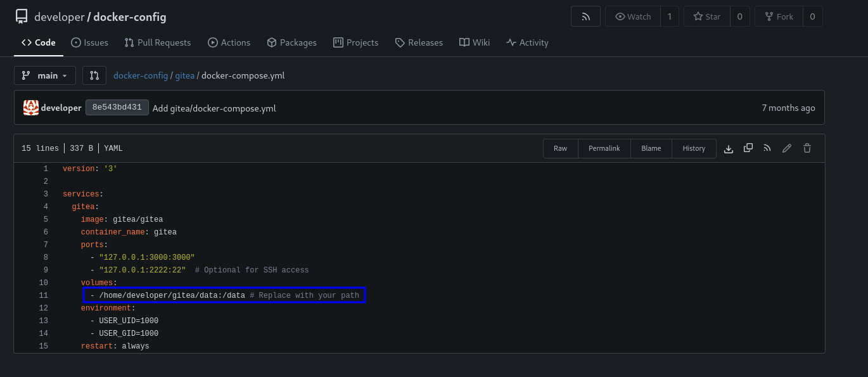Screen dimensions: 868x377
Task: Click the 'environment:' key on line 12
Action: [108, 308]
